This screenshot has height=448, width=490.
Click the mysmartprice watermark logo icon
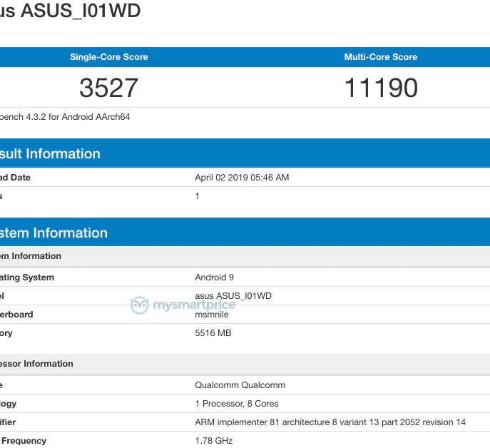(140, 306)
